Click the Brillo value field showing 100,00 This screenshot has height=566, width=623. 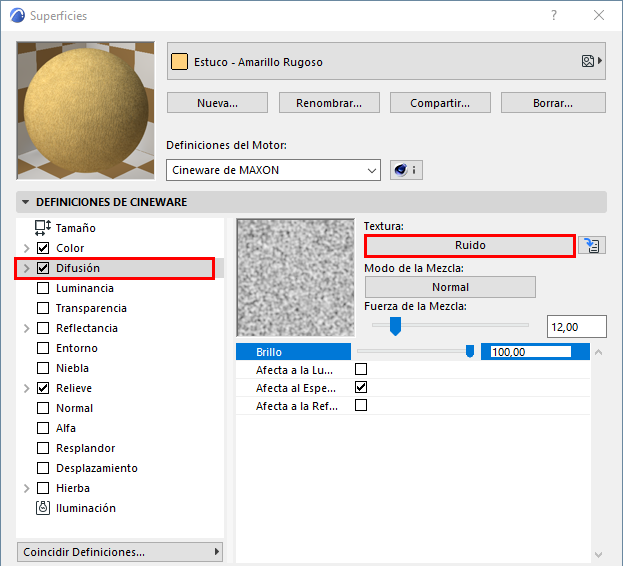click(530, 352)
